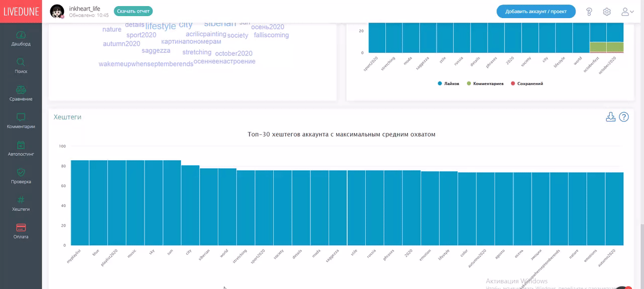Click the Скачать отчет button
This screenshot has height=289, width=644.
click(133, 11)
